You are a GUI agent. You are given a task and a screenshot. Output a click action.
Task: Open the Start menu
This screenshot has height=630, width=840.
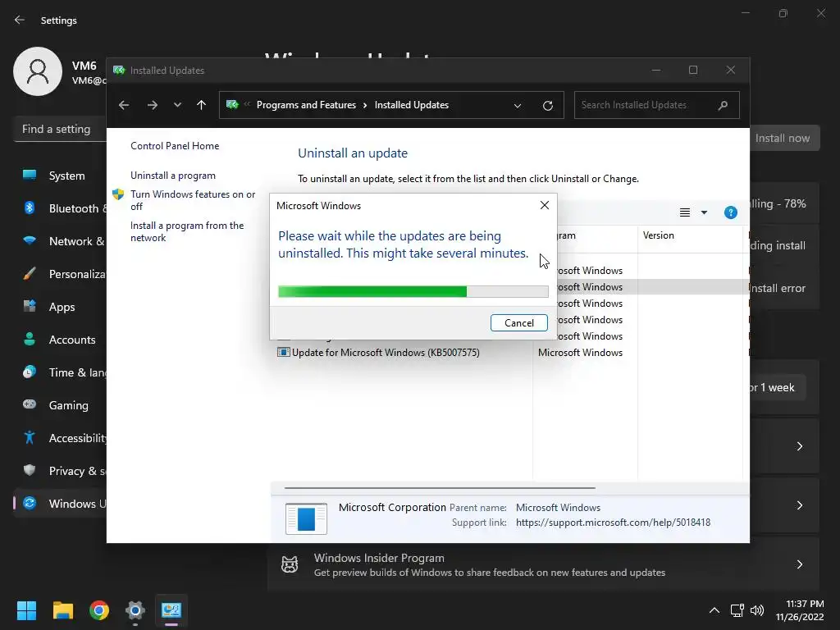pyautogui.click(x=26, y=610)
